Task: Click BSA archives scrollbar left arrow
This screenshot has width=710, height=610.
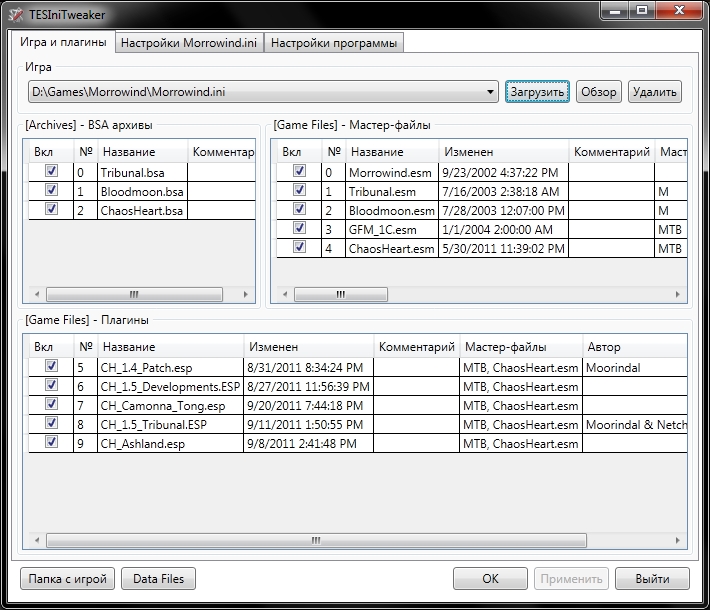Action: coord(37,294)
